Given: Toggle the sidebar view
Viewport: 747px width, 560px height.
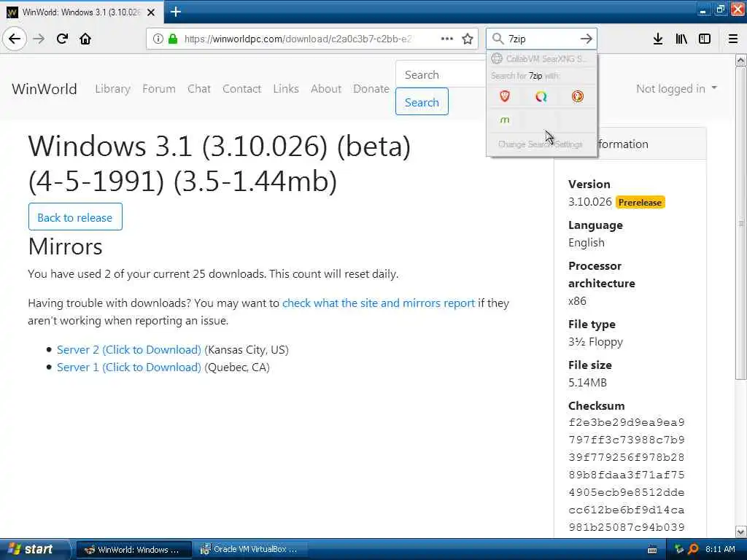Looking at the screenshot, I should (x=705, y=39).
